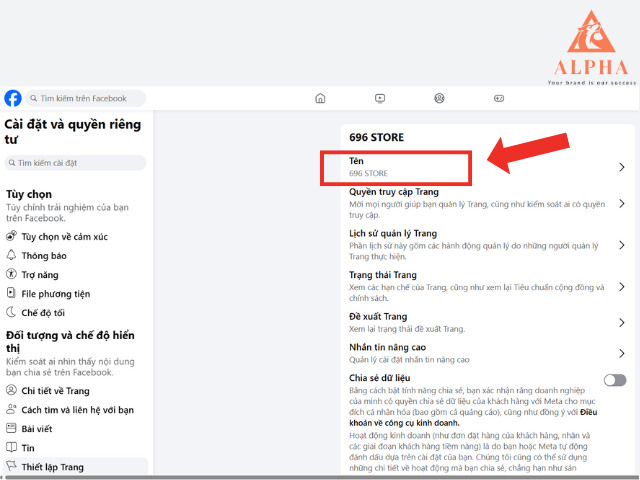This screenshot has width=640, height=480.
Task: Click the emoji icon for Tùy chọn về cảm xúc
Action: click(11, 236)
